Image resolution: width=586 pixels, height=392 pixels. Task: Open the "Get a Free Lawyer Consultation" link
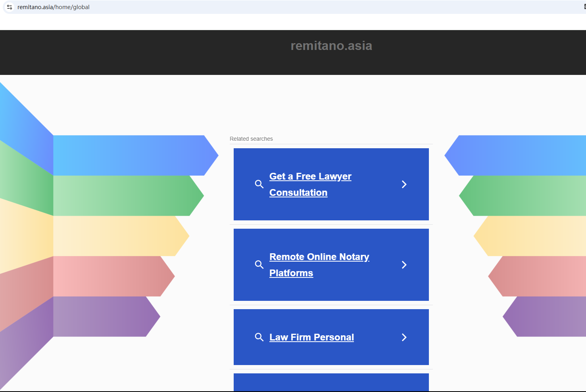point(310,184)
